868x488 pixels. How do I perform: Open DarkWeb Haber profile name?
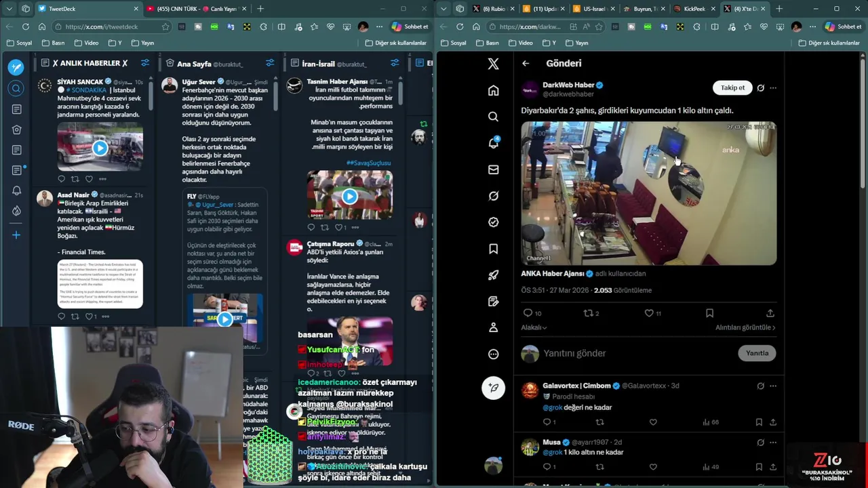pos(568,85)
